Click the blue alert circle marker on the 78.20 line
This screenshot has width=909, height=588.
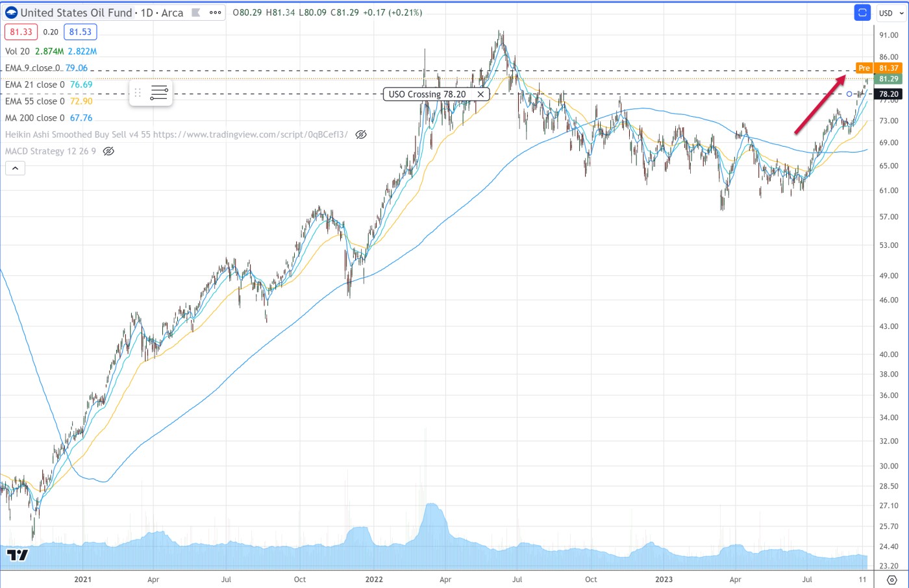(x=849, y=94)
